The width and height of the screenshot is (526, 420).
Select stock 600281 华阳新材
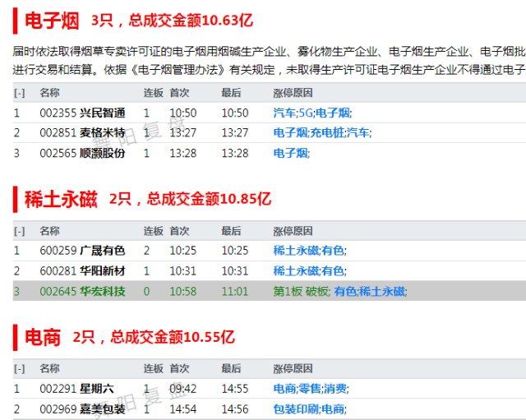pos(82,270)
